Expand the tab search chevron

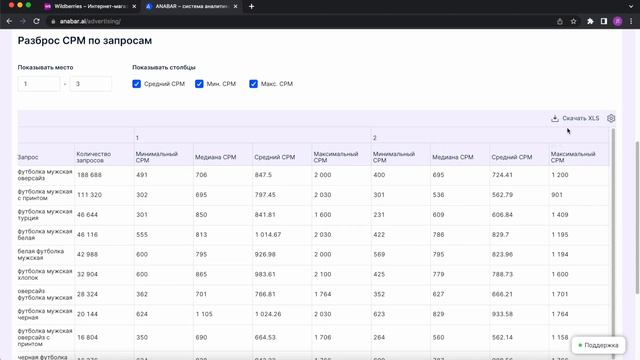point(631,7)
